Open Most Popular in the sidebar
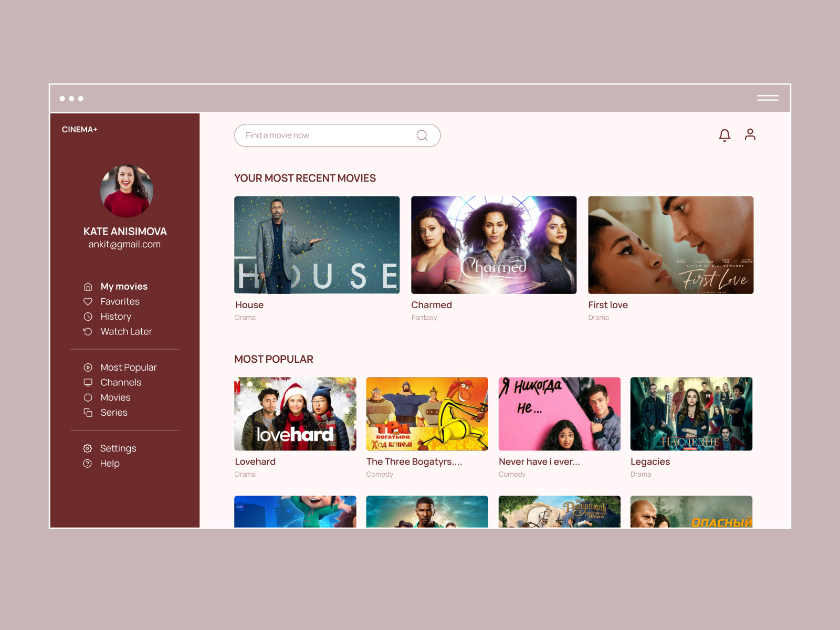Image resolution: width=840 pixels, height=630 pixels. click(129, 367)
